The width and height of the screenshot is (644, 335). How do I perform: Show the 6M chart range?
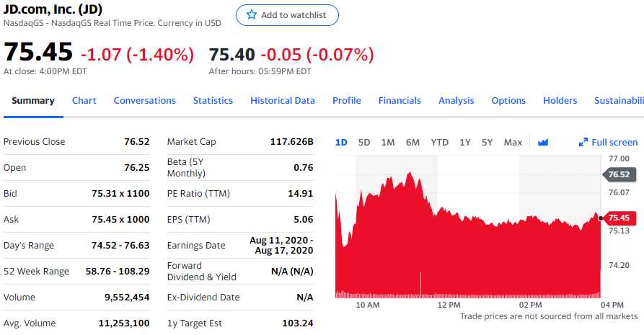[413, 142]
